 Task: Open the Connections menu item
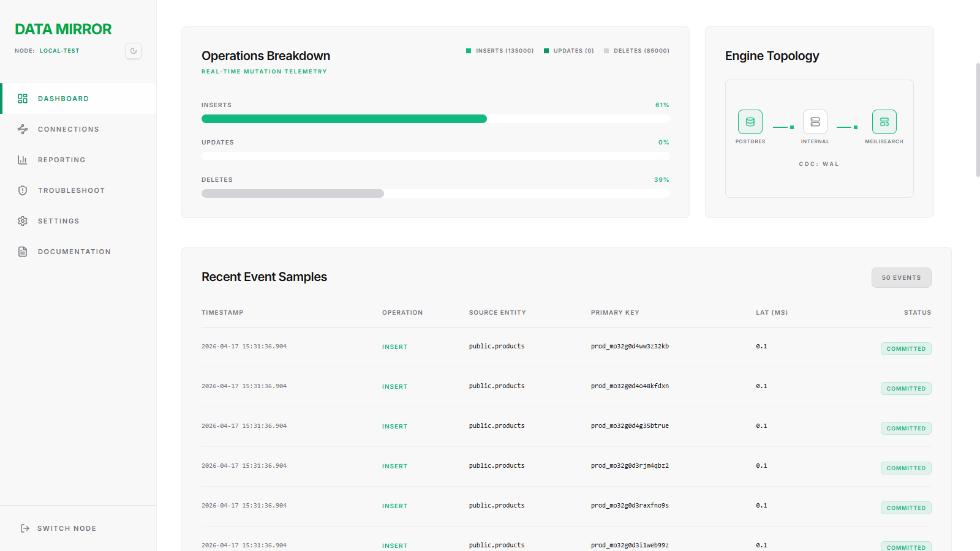pos(78,129)
